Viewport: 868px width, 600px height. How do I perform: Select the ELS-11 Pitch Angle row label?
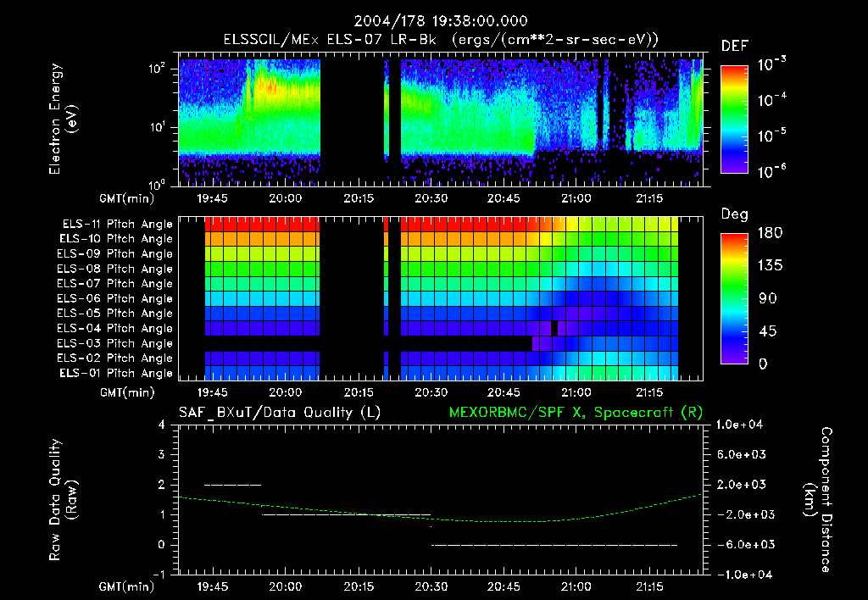pyautogui.click(x=117, y=225)
